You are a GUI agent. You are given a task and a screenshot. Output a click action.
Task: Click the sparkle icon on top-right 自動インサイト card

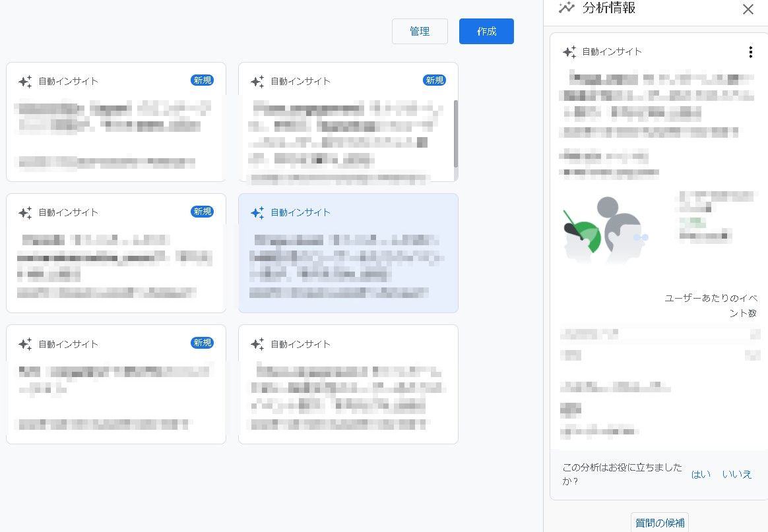[257, 81]
